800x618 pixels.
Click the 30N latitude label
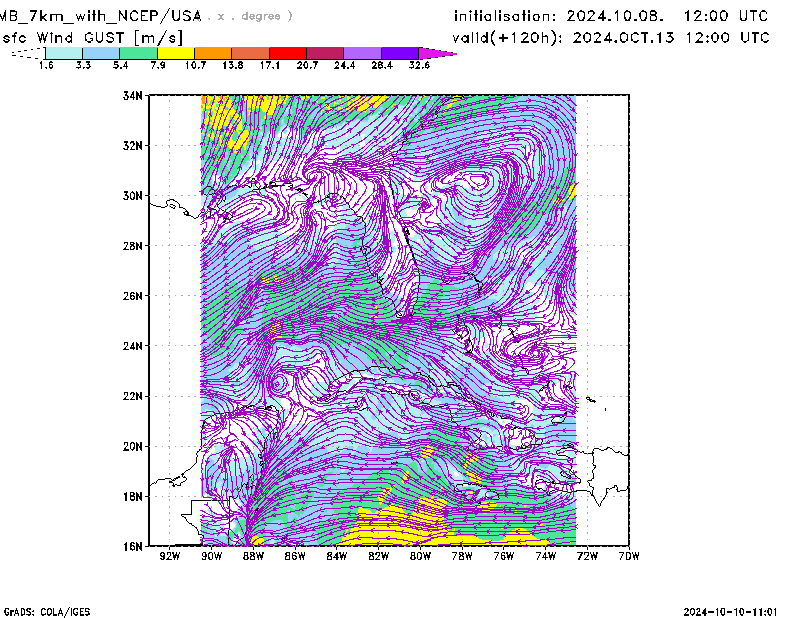coord(133,195)
